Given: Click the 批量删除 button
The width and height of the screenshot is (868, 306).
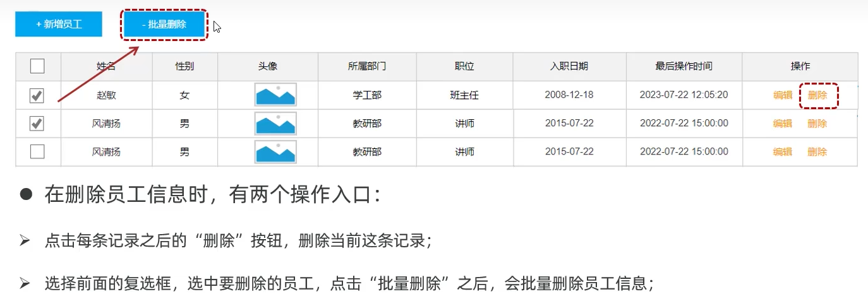Looking at the screenshot, I should [x=164, y=25].
